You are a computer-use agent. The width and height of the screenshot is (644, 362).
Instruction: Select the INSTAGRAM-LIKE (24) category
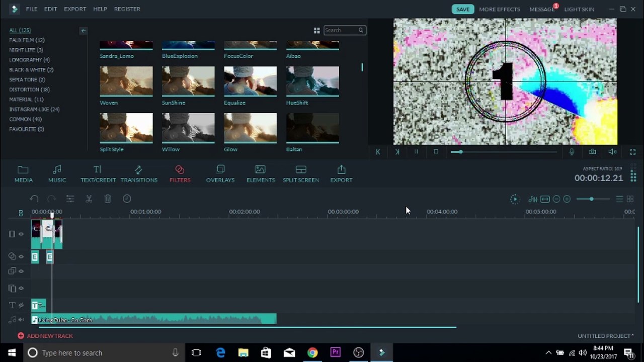34,110
